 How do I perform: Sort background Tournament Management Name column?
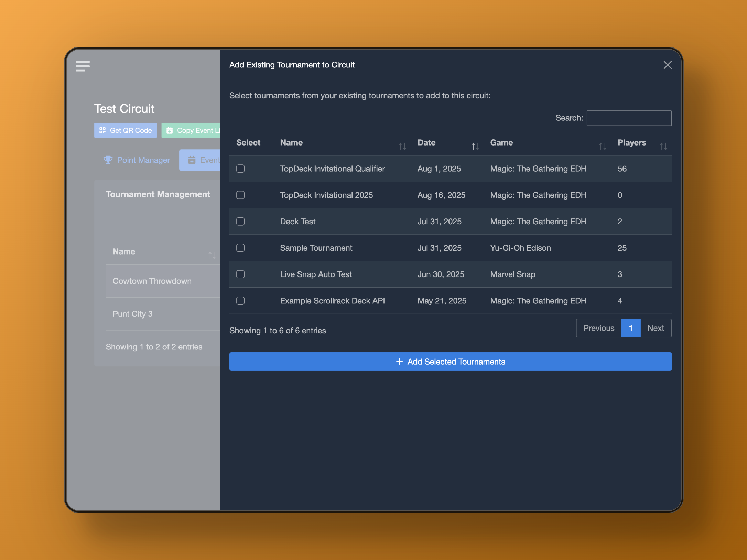(212, 255)
